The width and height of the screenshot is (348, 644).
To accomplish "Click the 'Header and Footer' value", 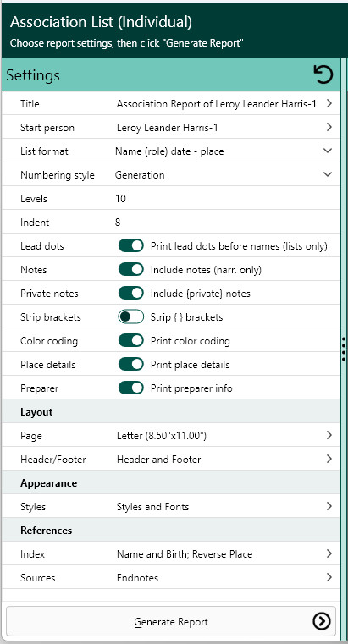I will pyautogui.click(x=158, y=460).
